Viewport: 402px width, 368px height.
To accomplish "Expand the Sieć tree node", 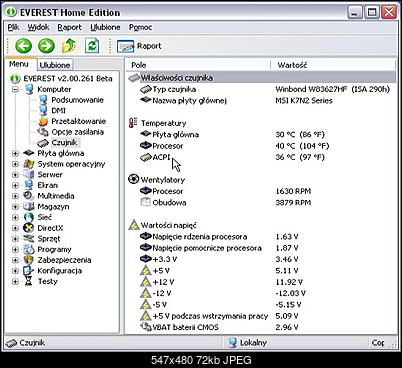I will pos(15,217).
